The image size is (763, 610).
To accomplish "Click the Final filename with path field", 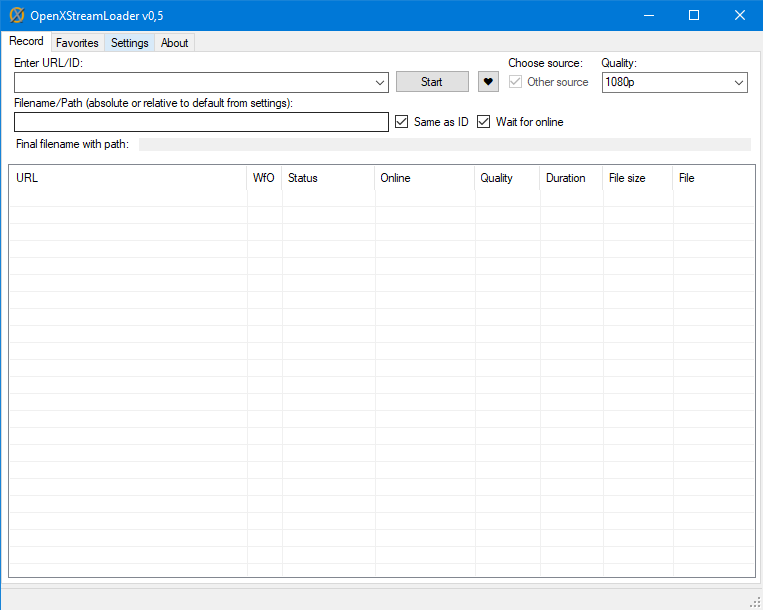I will pos(444,144).
